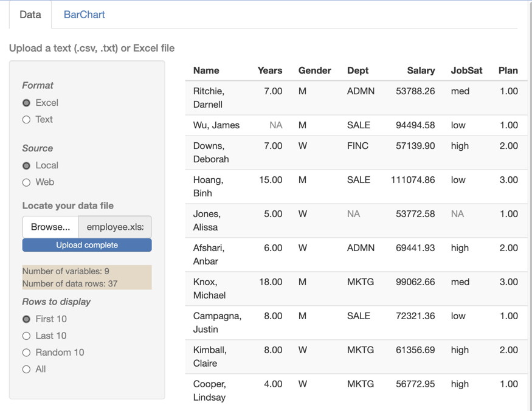
Task: Select the Excel format radio button
Action: tap(26, 103)
